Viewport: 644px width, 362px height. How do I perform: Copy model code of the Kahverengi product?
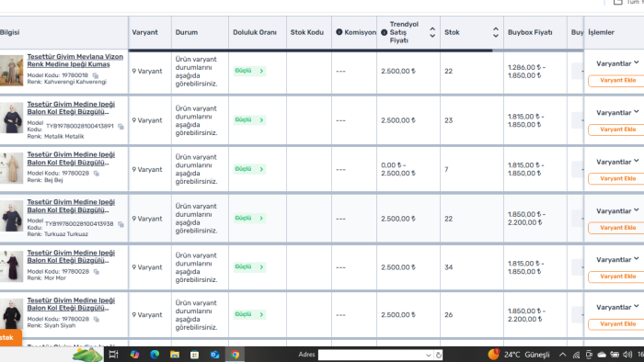point(96,75)
